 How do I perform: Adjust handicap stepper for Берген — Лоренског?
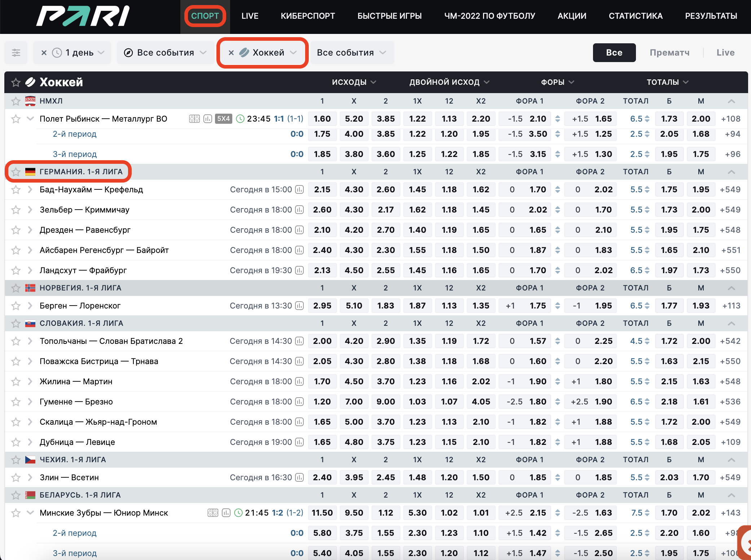tap(558, 306)
